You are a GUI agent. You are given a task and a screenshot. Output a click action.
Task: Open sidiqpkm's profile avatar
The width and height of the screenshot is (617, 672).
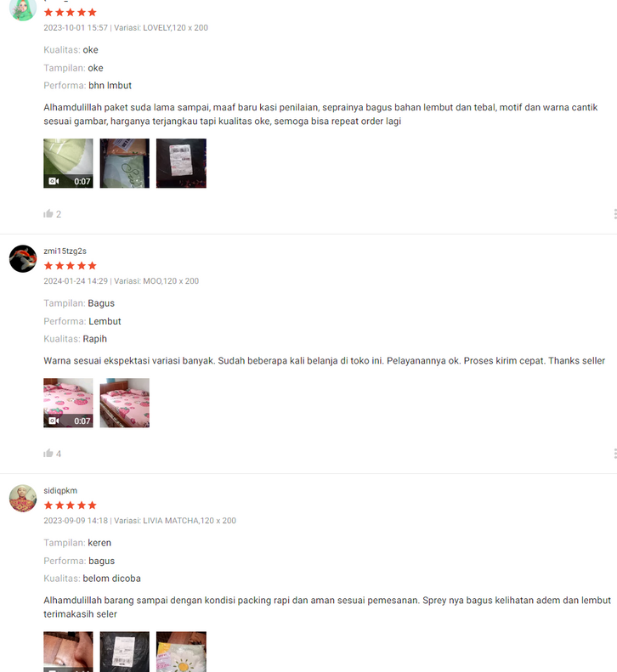coord(23,498)
